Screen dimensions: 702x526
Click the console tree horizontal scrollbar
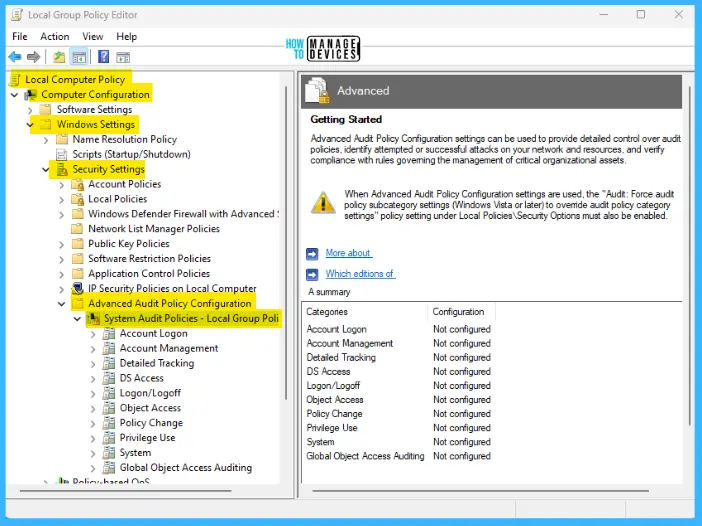click(126, 491)
